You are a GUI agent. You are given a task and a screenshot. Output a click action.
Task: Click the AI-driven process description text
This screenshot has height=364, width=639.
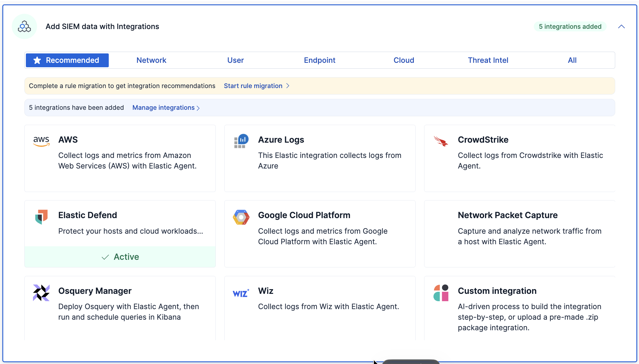[529, 317]
